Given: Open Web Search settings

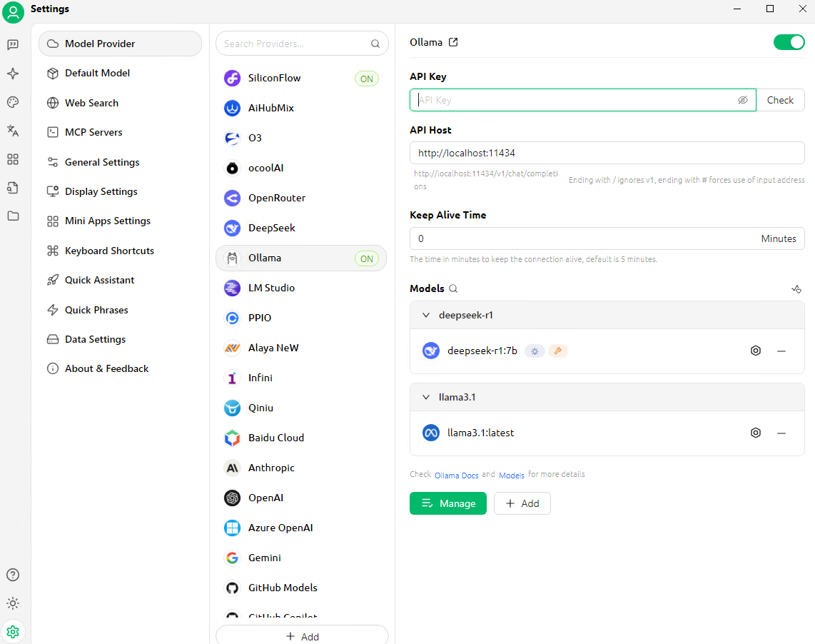Looking at the screenshot, I should (x=120, y=103).
